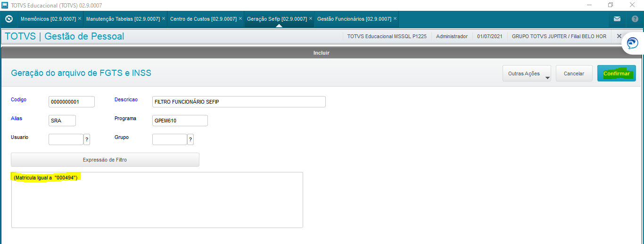This screenshot has height=244, width=644.
Task: Switch to the Centro de Custos tab
Action: pyautogui.click(x=203, y=19)
